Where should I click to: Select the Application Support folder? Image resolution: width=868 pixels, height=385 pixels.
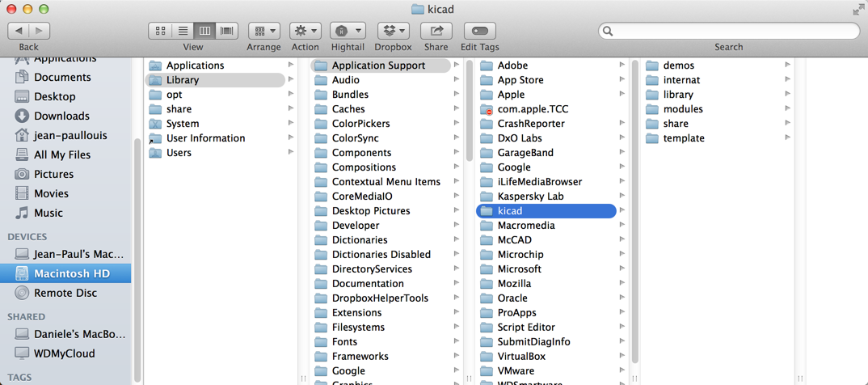(x=381, y=66)
